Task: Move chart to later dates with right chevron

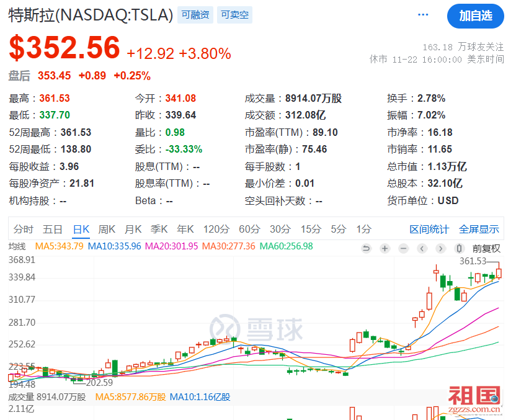Action: [441, 248]
